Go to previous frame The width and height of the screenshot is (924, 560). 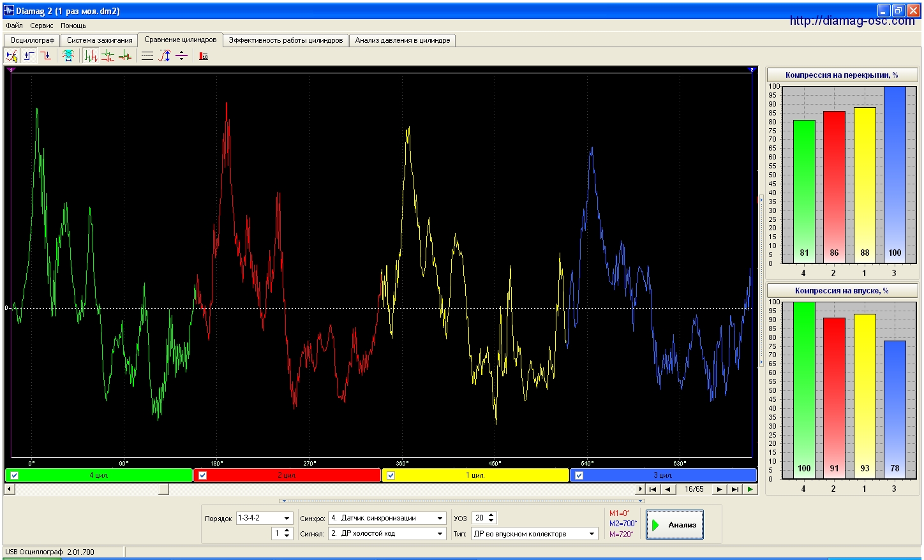[x=668, y=489]
